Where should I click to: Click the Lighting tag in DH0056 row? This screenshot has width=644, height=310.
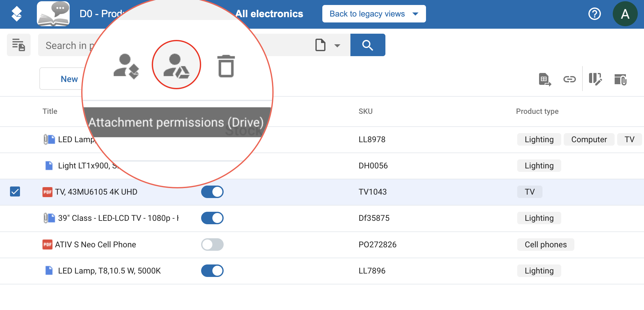point(539,166)
